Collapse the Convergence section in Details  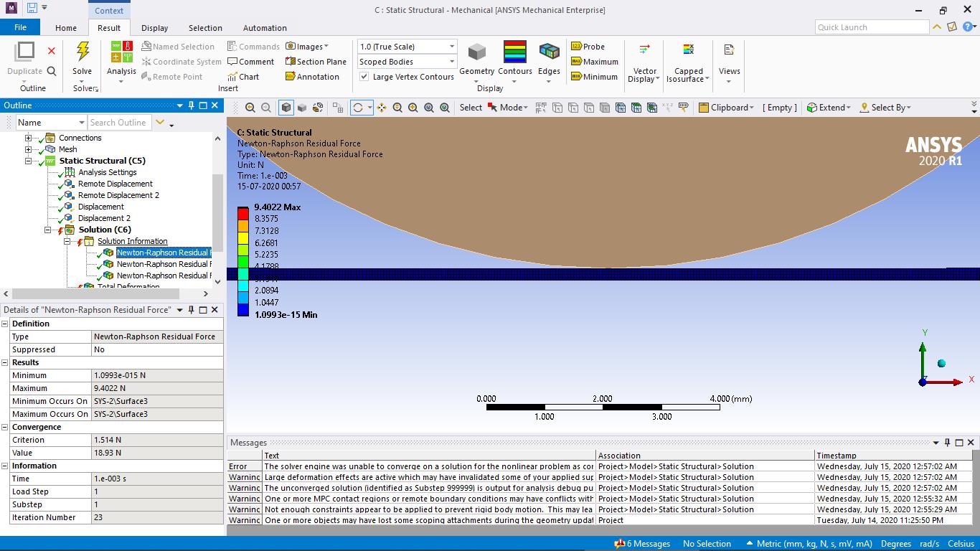[x=5, y=427]
